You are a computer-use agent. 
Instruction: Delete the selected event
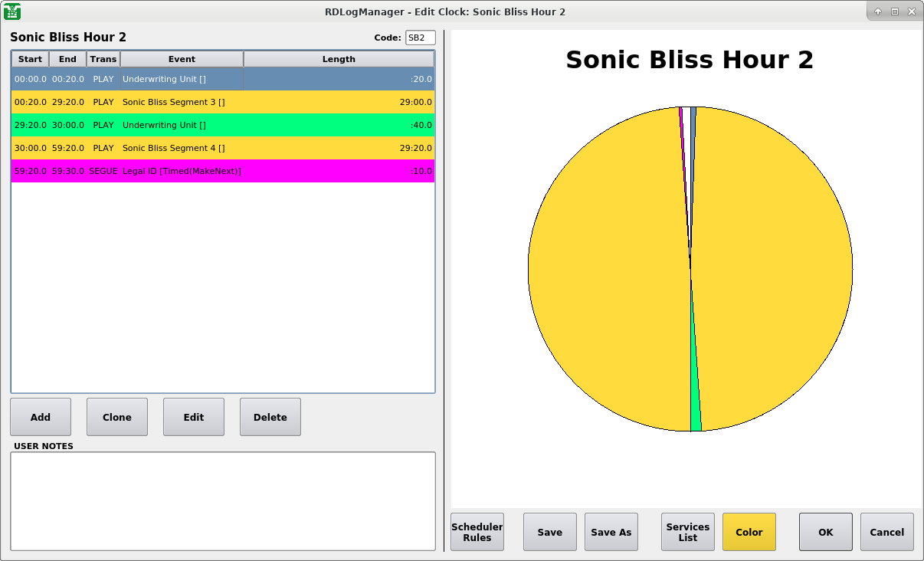tap(270, 417)
